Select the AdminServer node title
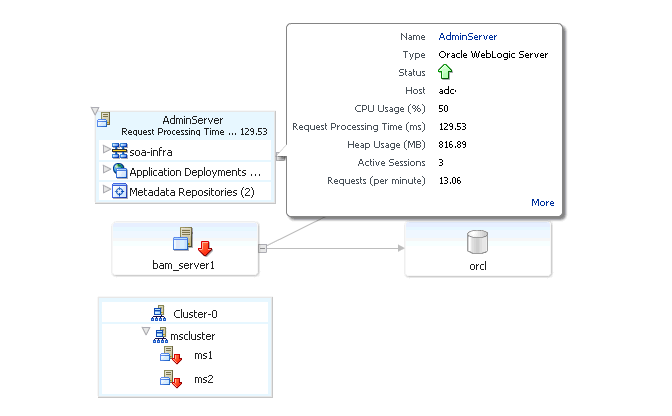 (193, 120)
